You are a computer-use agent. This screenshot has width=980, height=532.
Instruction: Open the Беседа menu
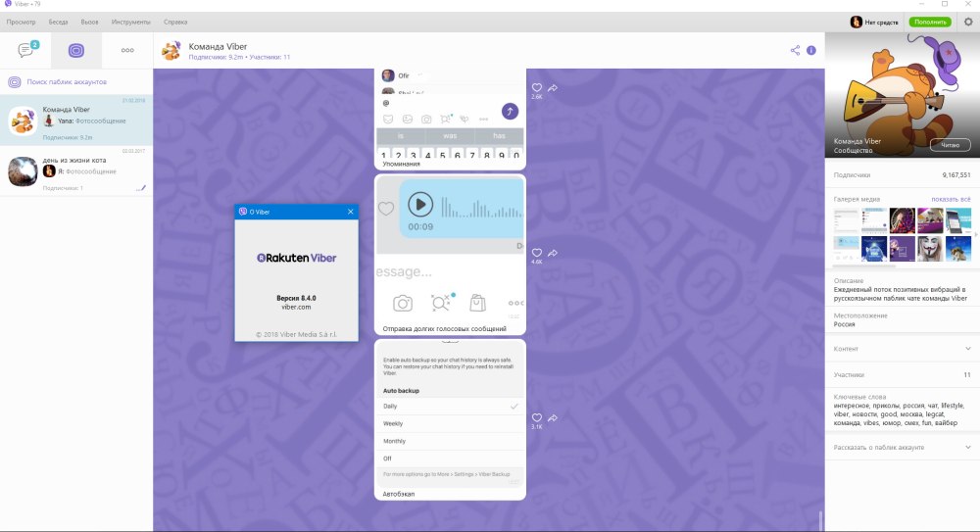pyautogui.click(x=58, y=22)
